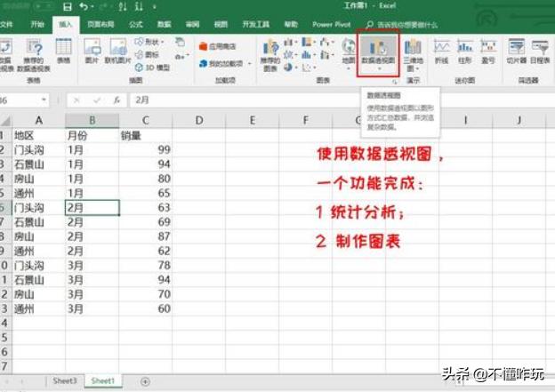Viewport: 555px width, 392px height.
Task: Click the Save icon in the title bar
Action: [68, 6]
